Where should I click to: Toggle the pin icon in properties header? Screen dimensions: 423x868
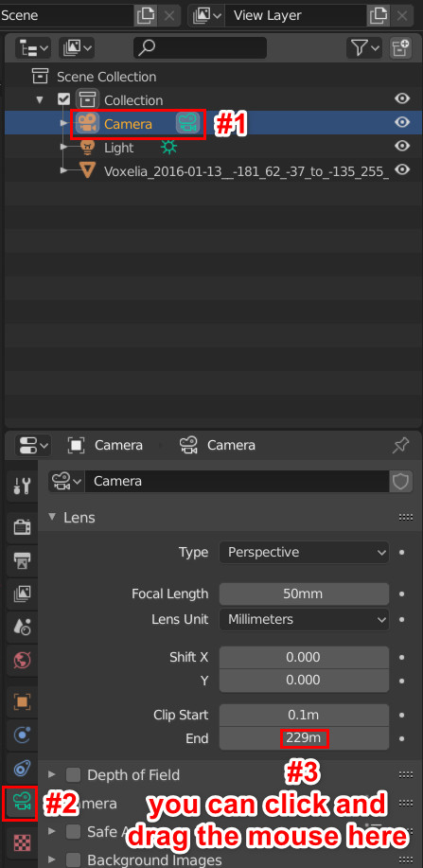(x=400, y=445)
